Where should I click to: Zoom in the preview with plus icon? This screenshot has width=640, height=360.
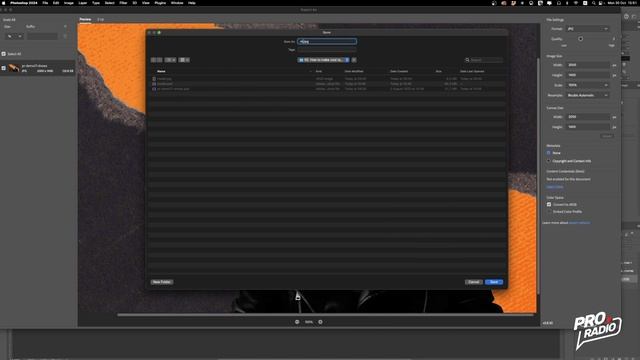320,322
